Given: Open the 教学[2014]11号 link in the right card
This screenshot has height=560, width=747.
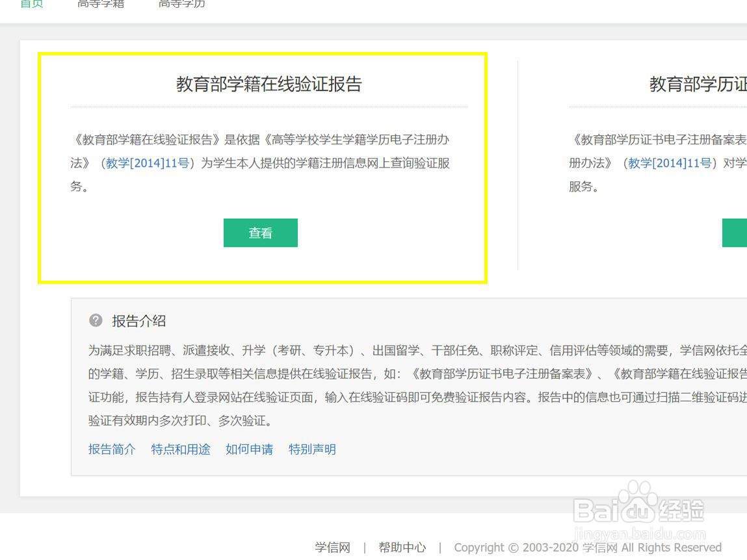Looking at the screenshot, I should [670, 164].
